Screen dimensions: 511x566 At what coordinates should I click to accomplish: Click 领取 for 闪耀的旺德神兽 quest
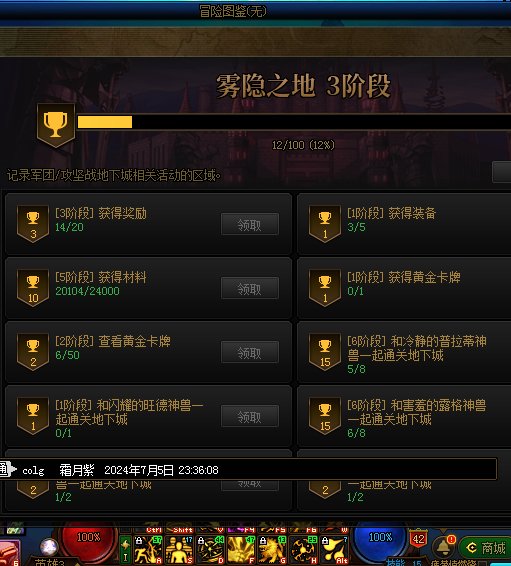pos(250,416)
